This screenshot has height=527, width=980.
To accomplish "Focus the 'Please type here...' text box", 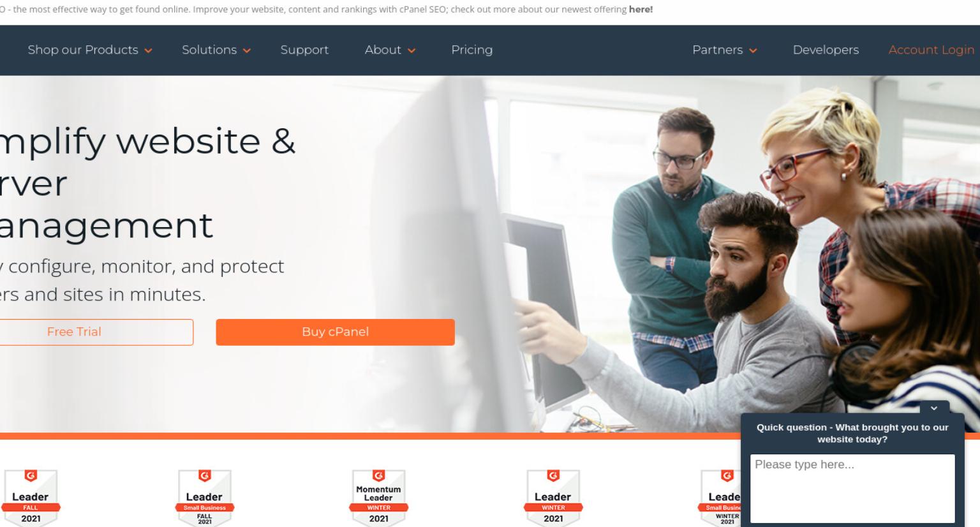I will point(852,488).
